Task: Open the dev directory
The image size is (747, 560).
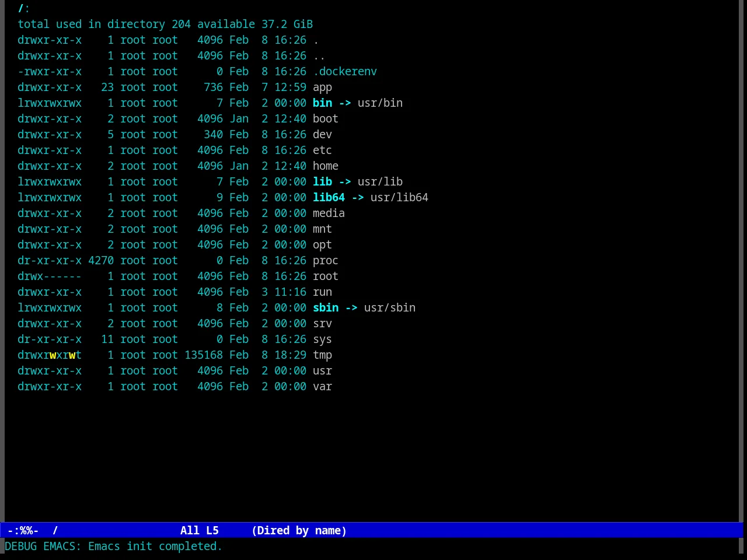Action: 322,135
